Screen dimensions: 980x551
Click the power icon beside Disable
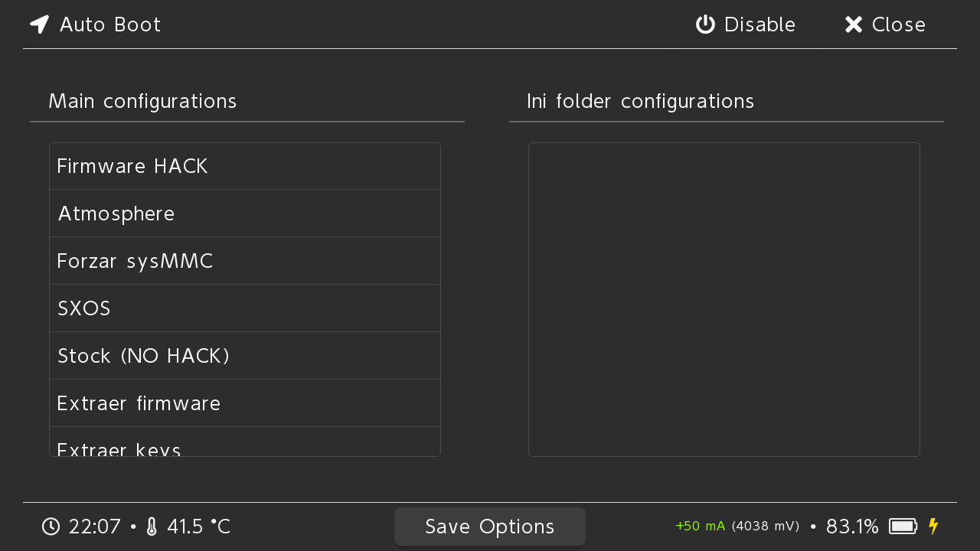coord(705,24)
